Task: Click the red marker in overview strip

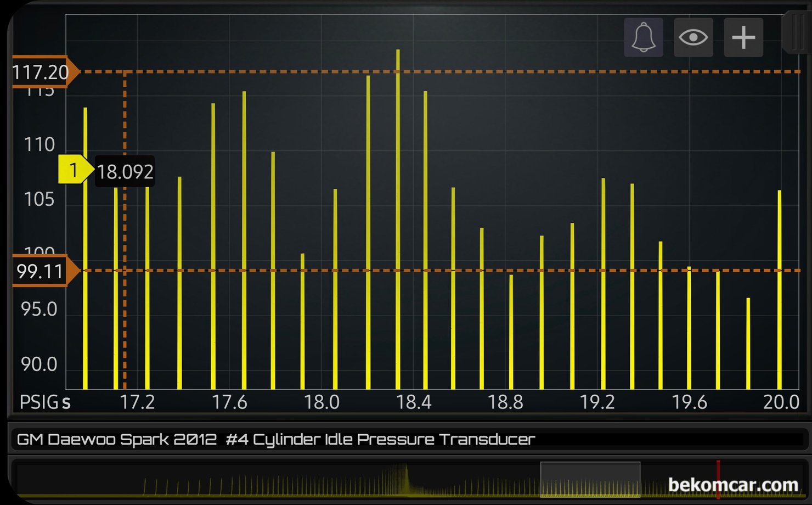Action: pyautogui.click(x=718, y=479)
